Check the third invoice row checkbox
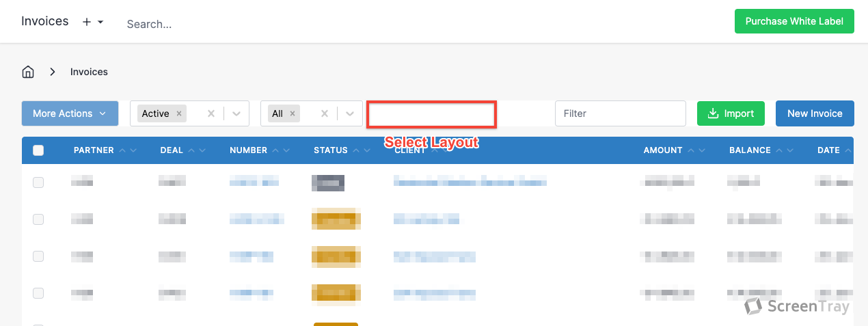The image size is (868, 326). 38,256
